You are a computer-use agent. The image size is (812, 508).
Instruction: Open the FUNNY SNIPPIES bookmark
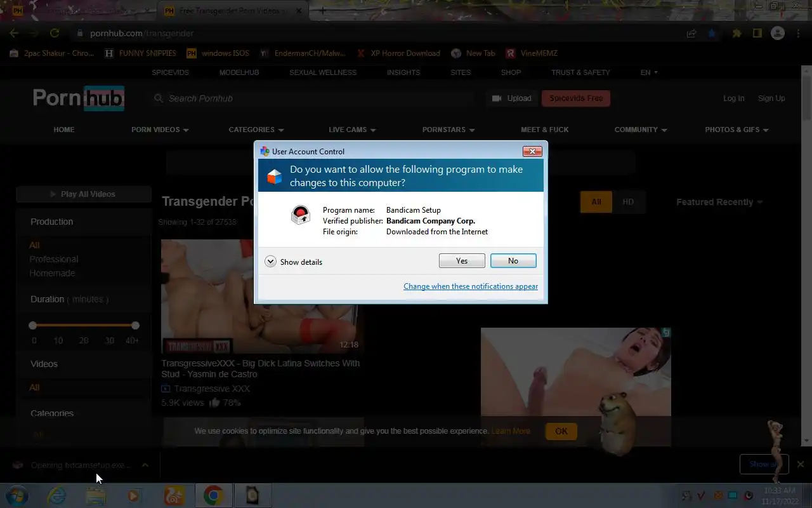coord(140,53)
